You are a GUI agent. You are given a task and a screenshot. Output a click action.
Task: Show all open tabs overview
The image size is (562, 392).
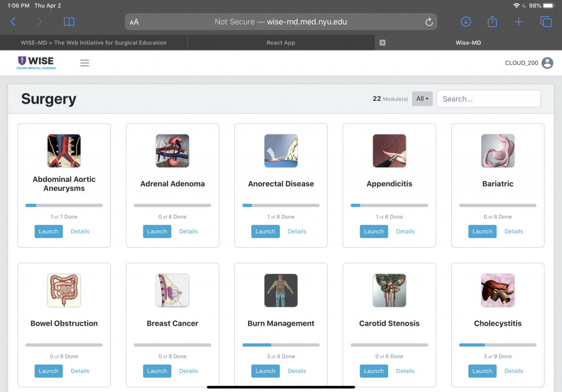pyautogui.click(x=546, y=22)
